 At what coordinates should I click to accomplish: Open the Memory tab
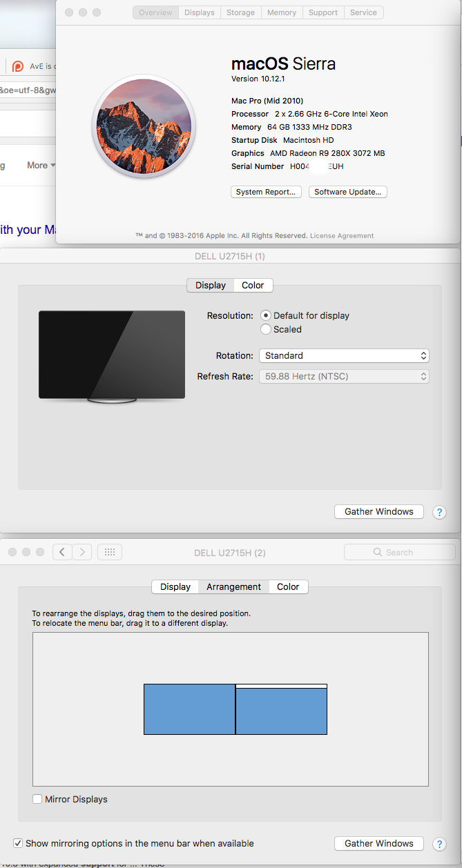(x=282, y=12)
